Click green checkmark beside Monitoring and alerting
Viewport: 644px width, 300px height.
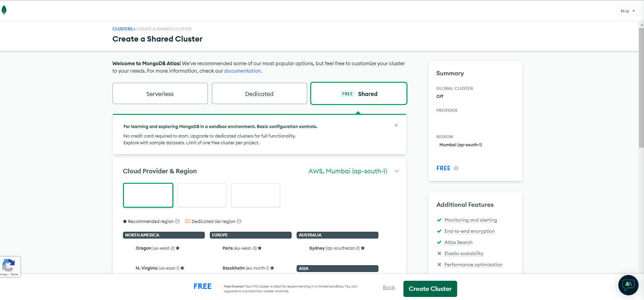[x=439, y=220]
